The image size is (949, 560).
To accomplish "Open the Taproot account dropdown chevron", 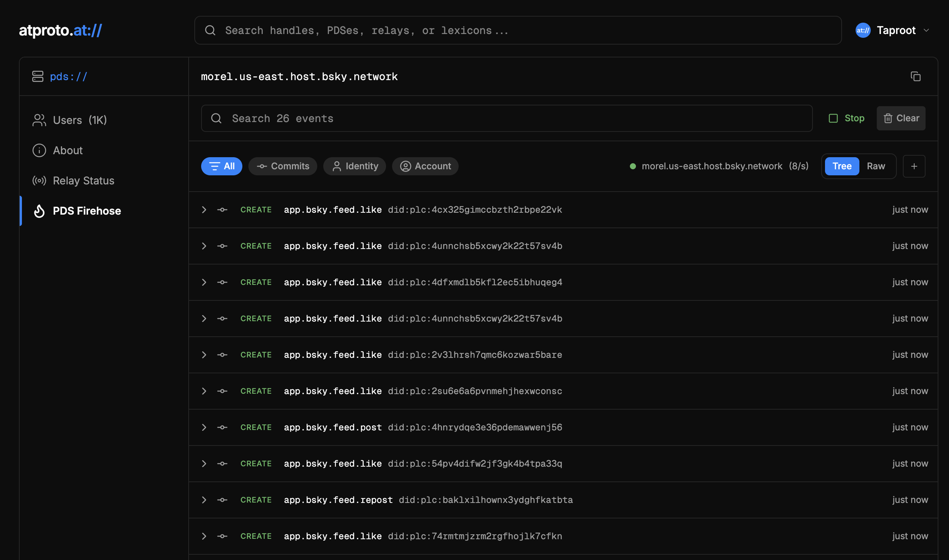I will [926, 30].
